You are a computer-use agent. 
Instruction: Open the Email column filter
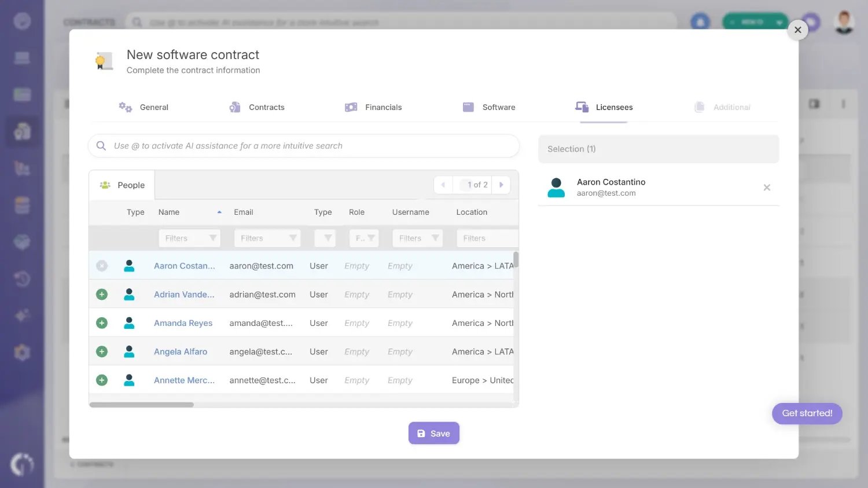click(x=267, y=238)
